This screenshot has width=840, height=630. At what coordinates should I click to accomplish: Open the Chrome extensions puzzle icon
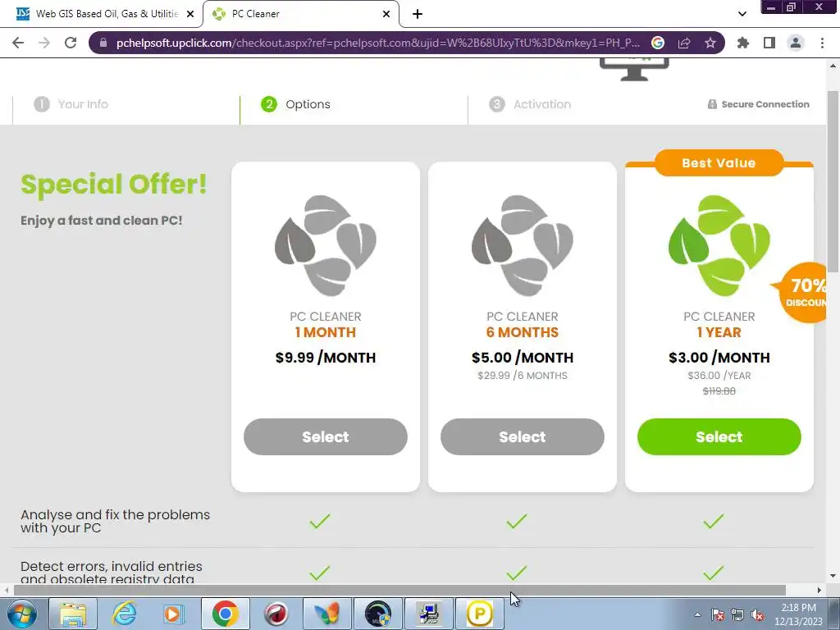[x=743, y=43]
